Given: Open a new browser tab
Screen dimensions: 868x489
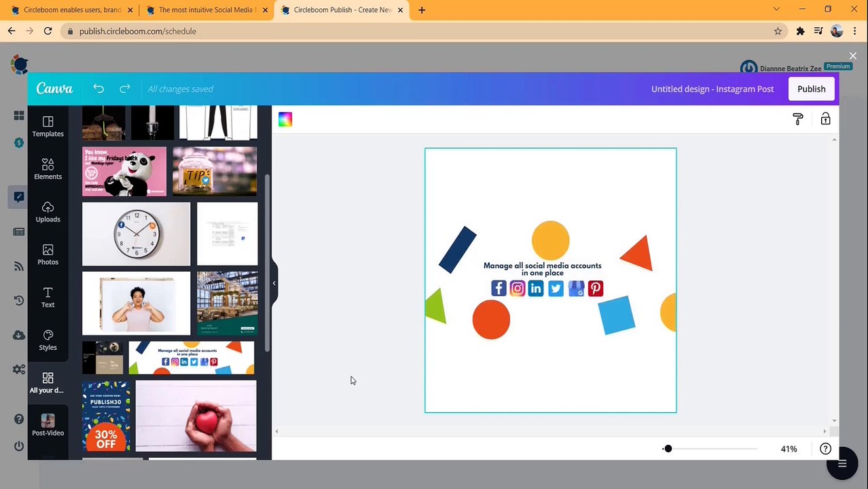Looking at the screenshot, I should coord(422,10).
